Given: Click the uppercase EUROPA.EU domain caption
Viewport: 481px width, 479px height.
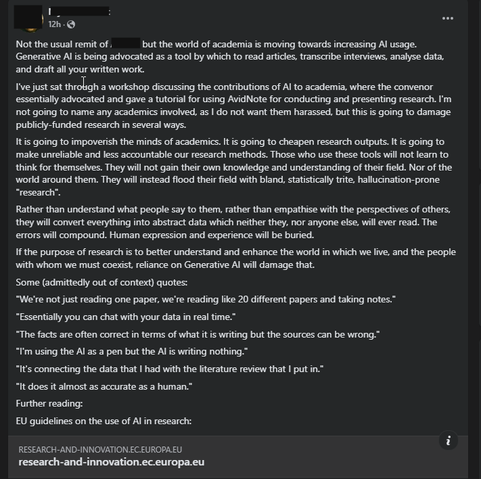Looking at the screenshot, I should [100, 450].
